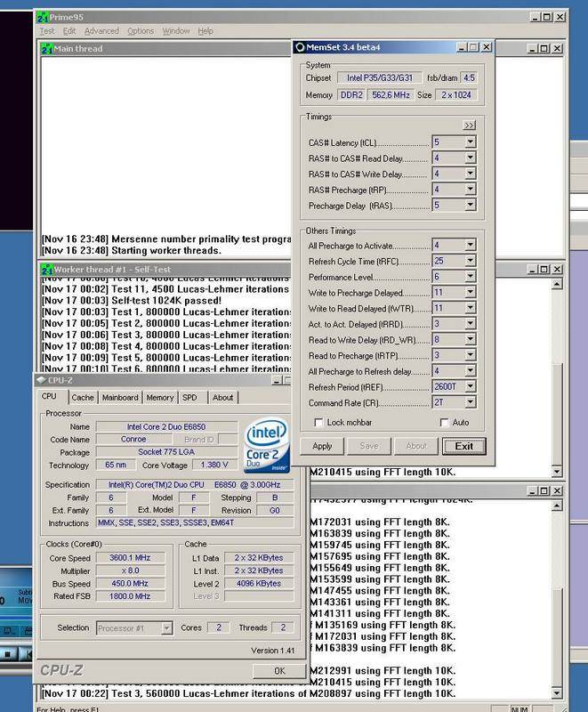The image size is (588, 712).
Task: Switch to the Cache tab in CPU-Z
Action: [83, 397]
